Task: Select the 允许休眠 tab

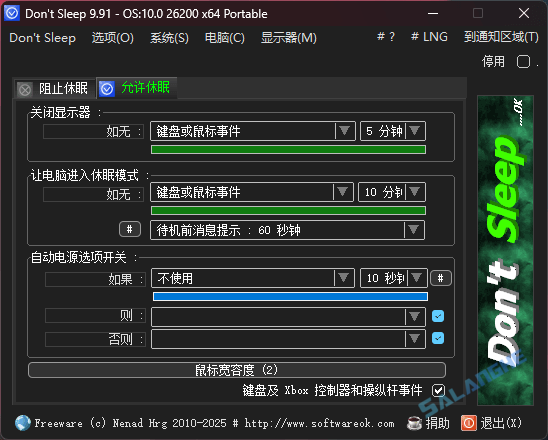Action: pyautogui.click(x=137, y=88)
